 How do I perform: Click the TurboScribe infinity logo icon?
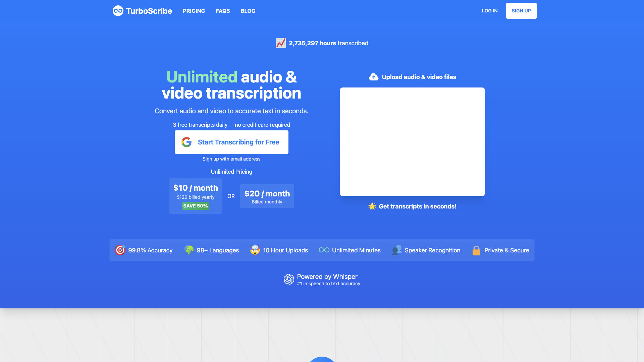[x=117, y=11]
